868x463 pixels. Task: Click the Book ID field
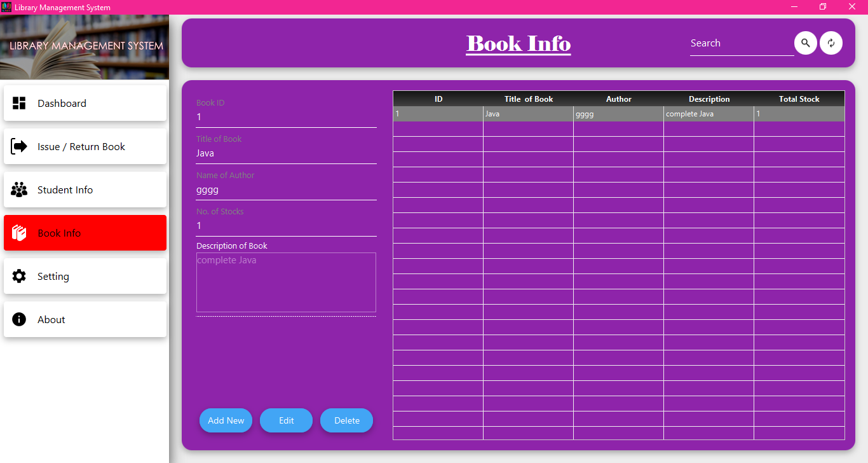287,118
